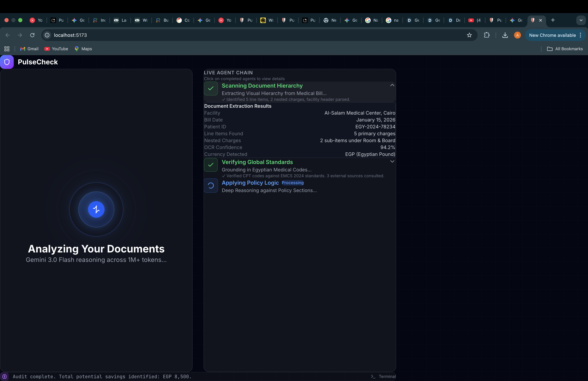Open the Chrome extensions puzzle icon
Viewport: 588px width, 381px height.
(x=486, y=35)
